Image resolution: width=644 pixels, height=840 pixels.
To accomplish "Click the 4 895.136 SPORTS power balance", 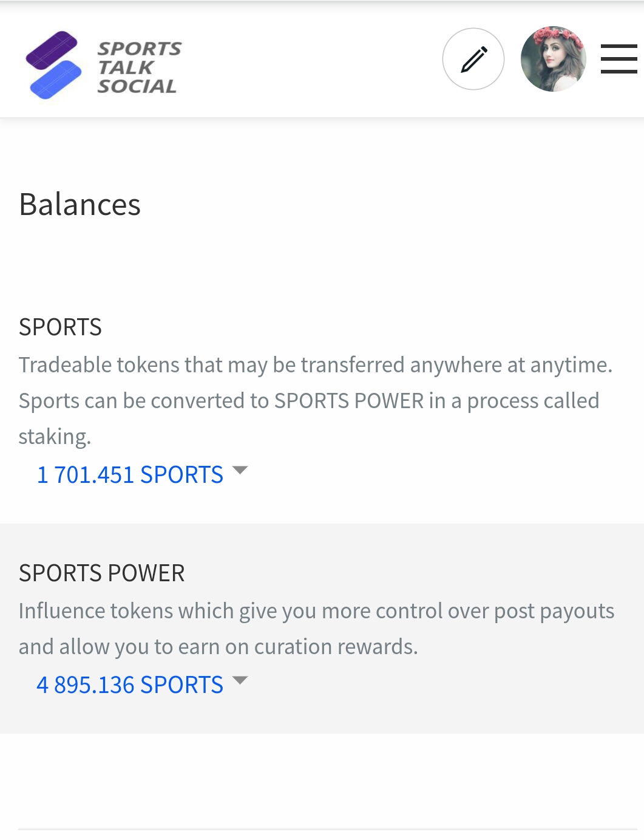I will [130, 685].
